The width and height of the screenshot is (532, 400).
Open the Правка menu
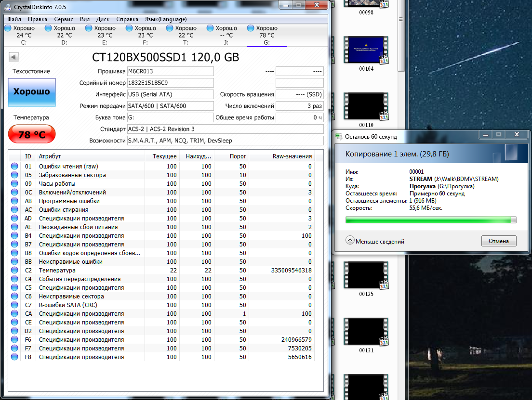coord(37,19)
